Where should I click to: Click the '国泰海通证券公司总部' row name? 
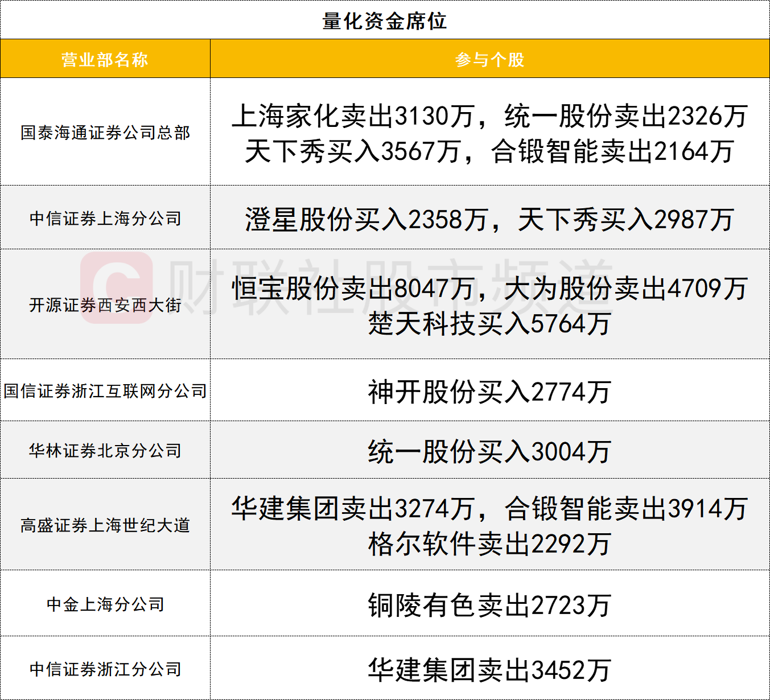coord(105,133)
